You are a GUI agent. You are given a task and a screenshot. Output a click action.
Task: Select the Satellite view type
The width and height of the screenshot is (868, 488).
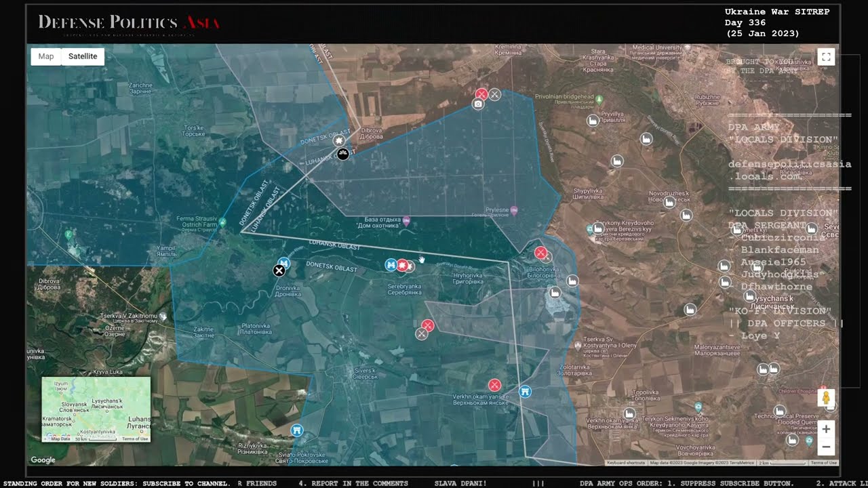pyautogui.click(x=83, y=56)
